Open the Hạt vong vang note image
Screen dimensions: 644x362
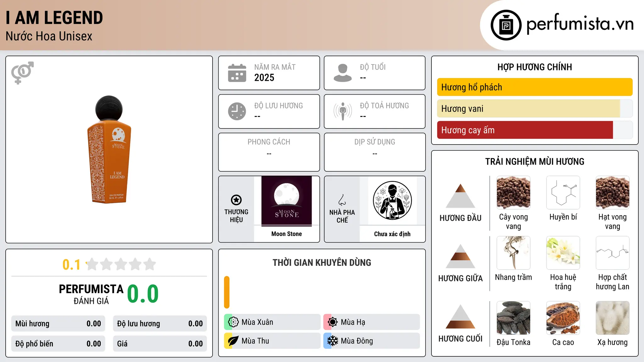613,193
